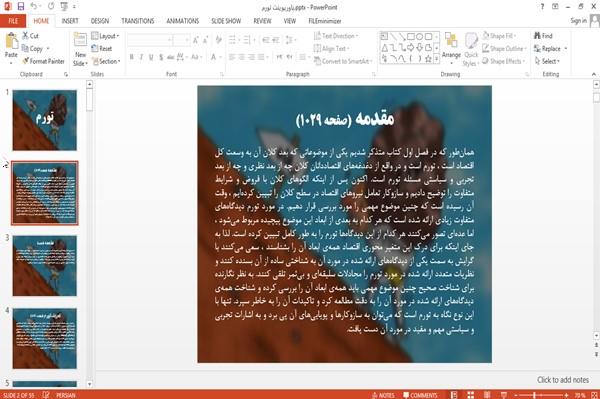Viewport: 600px width, 399px height.
Task: Open the Help question mark icon
Action: (x=542, y=7)
